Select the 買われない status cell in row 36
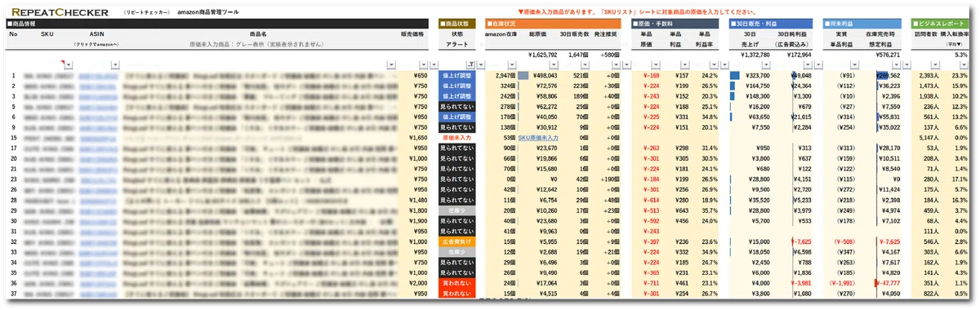The width and height of the screenshot is (980, 310). pyautogui.click(x=457, y=284)
